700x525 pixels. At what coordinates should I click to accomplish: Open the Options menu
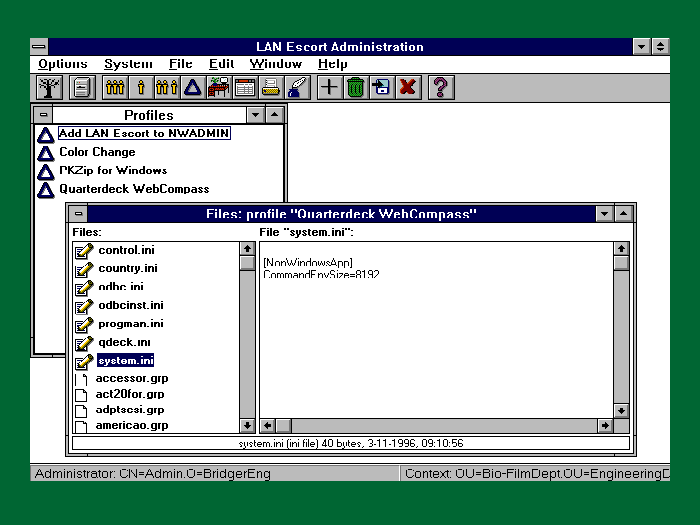(63, 64)
